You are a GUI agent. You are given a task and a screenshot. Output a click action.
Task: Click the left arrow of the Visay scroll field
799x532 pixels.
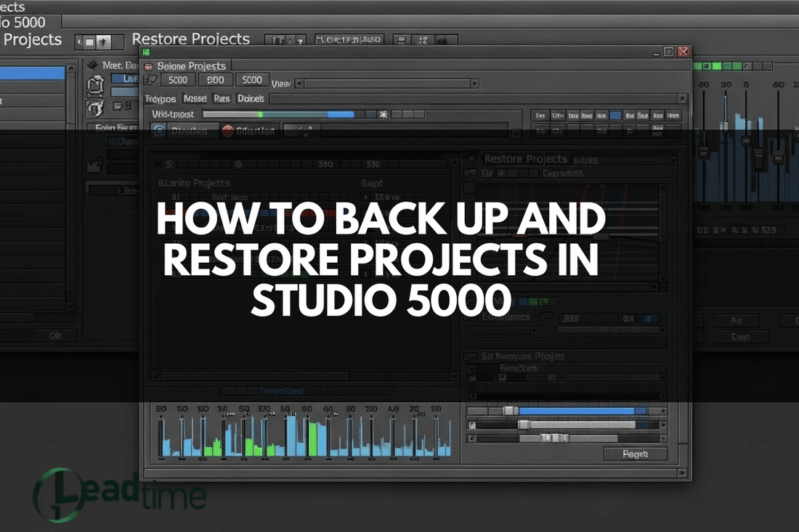coord(299,83)
